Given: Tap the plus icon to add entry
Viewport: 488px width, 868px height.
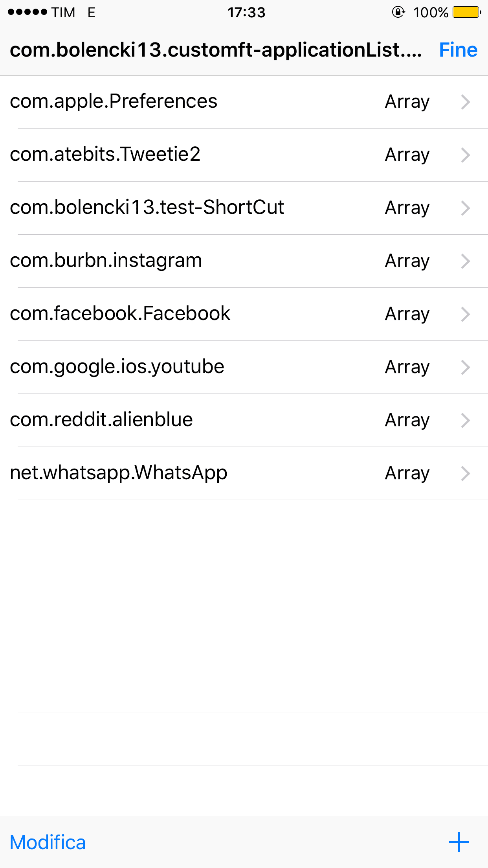Looking at the screenshot, I should [459, 842].
